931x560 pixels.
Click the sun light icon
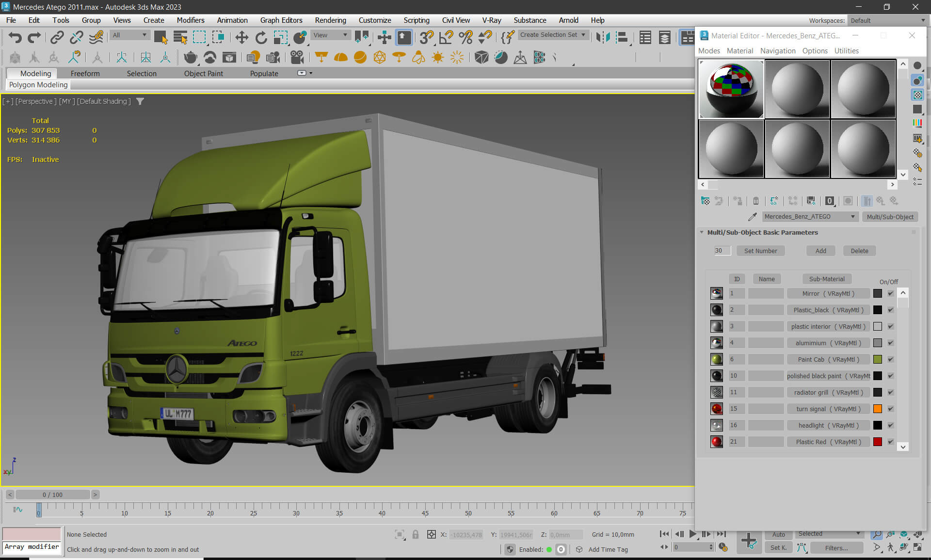438,58
